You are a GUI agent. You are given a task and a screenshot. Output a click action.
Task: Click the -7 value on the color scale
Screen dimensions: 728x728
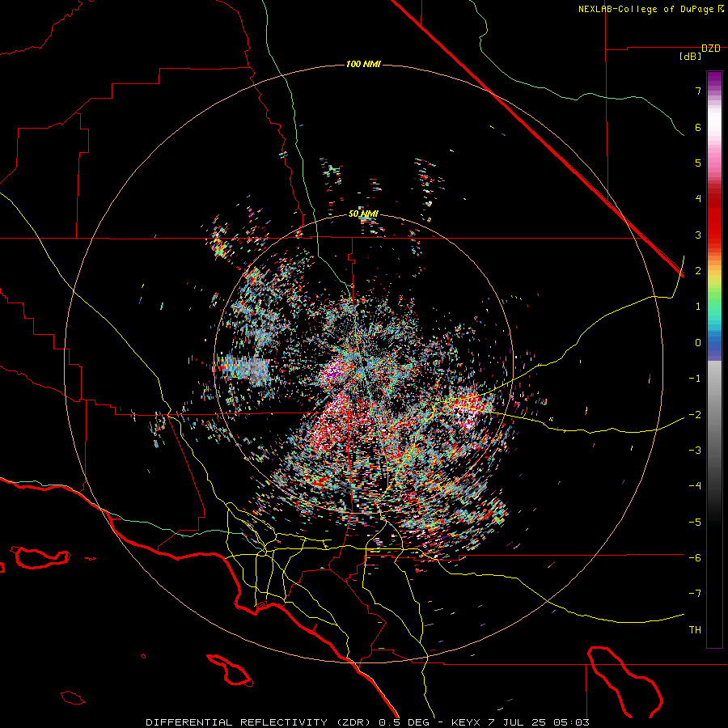click(x=695, y=594)
